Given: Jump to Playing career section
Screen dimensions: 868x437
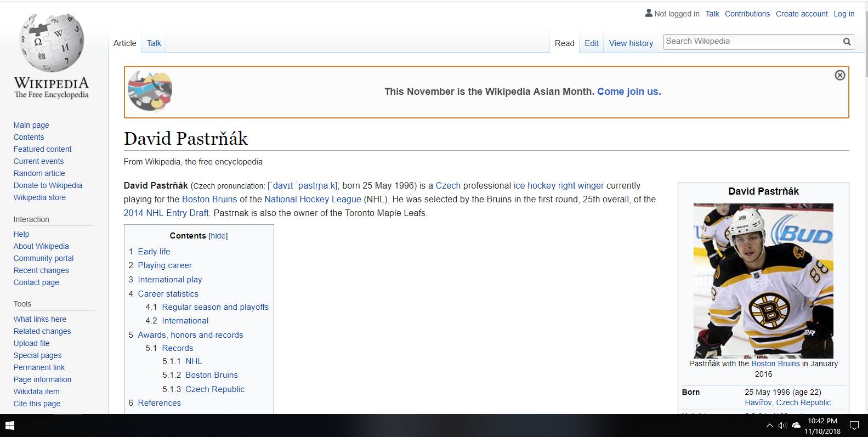Looking at the screenshot, I should [x=164, y=265].
